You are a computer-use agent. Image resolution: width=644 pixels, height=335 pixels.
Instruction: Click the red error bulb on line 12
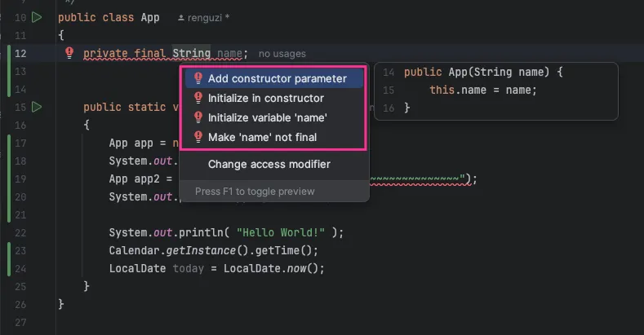(x=69, y=54)
